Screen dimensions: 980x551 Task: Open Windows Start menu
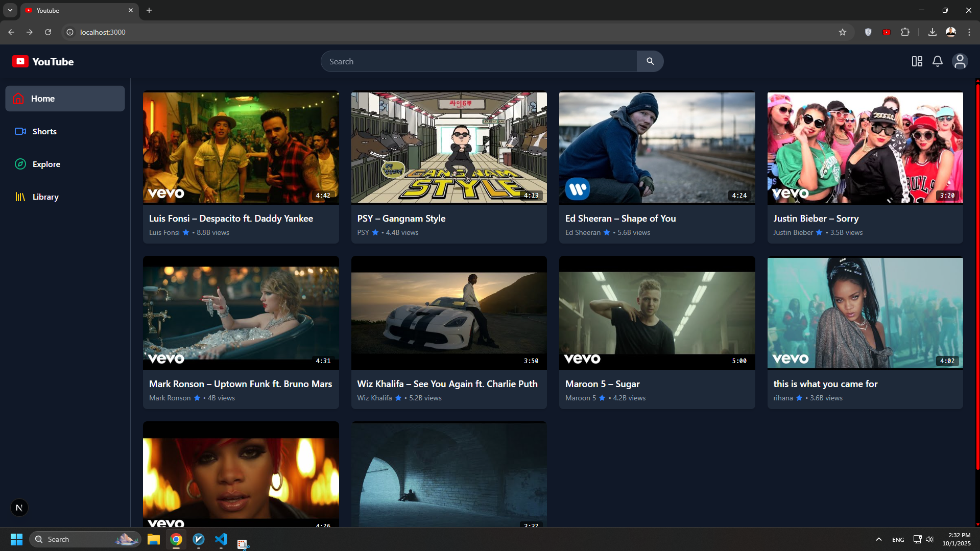pyautogui.click(x=16, y=539)
